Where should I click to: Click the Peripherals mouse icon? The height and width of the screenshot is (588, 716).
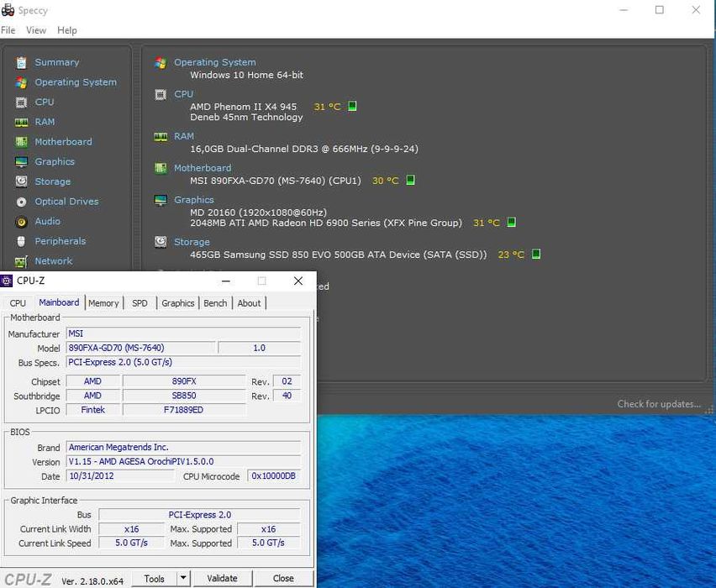pyautogui.click(x=21, y=242)
